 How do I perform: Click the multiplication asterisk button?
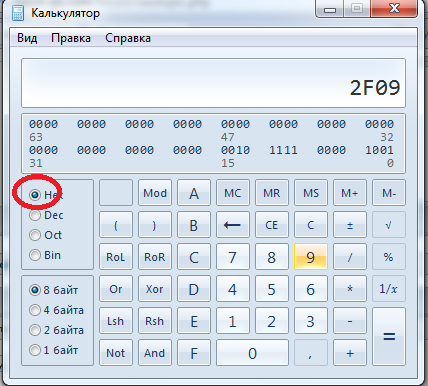point(350,289)
